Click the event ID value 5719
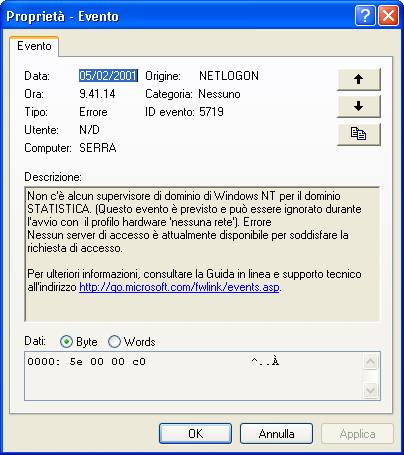Screen dimensions: 404x455 211,112
